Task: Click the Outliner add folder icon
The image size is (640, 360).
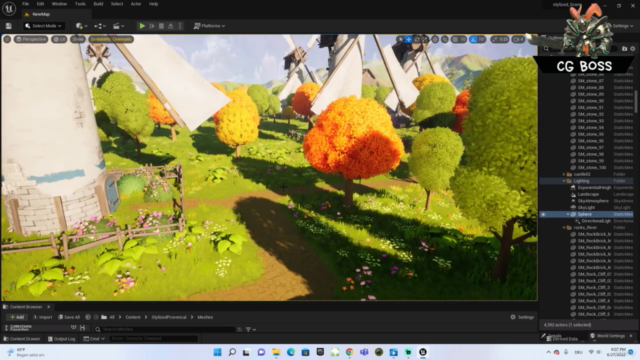Action: pos(624,49)
